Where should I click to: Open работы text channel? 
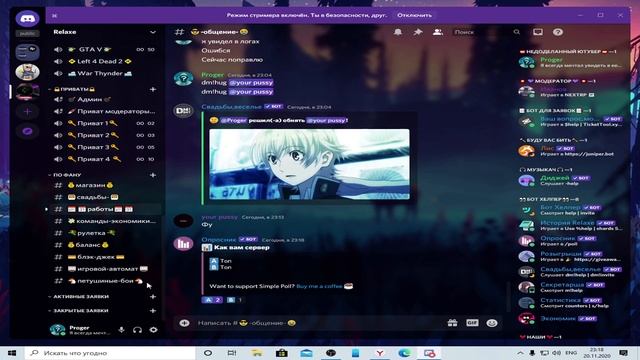105,209
